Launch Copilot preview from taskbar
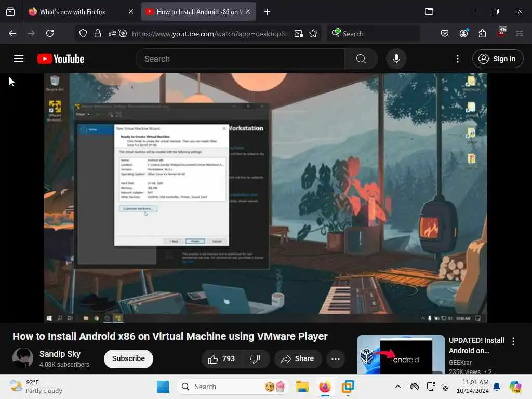Screen dimensions: 532x399 515,387
